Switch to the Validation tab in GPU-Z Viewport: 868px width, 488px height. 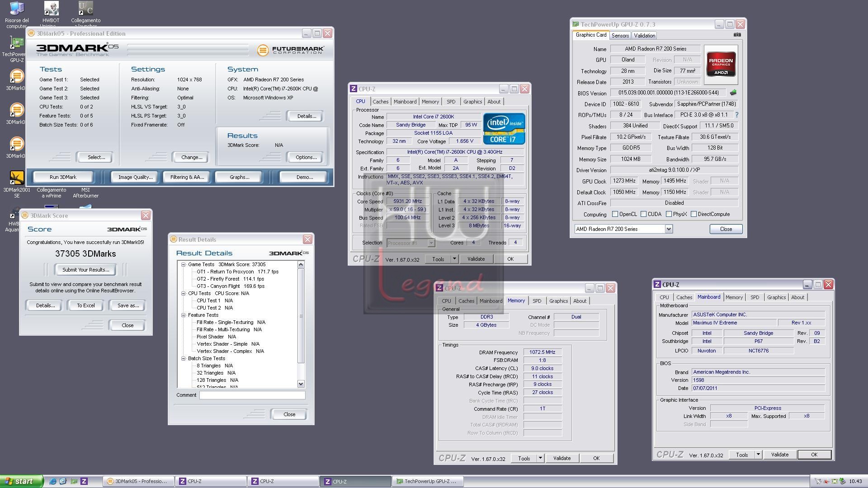(x=644, y=35)
